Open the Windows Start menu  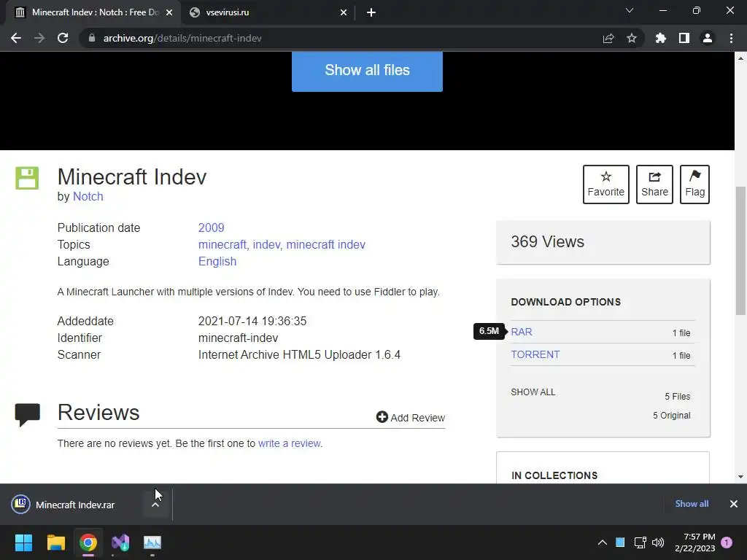click(23, 542)
